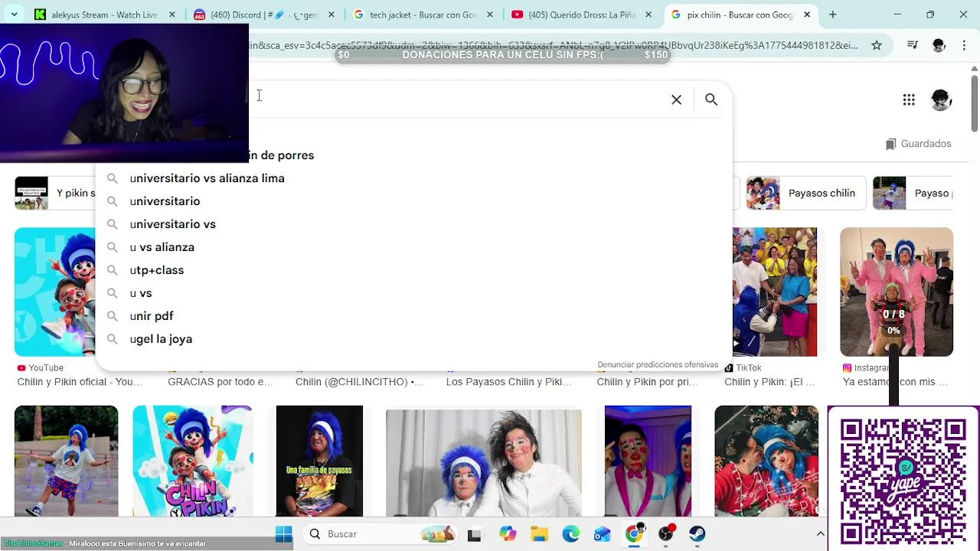The width and height of the screenshot is (980, 551).
Task: Open the two clowns in Christmas sweaters image
Action: tap(766, 461)
